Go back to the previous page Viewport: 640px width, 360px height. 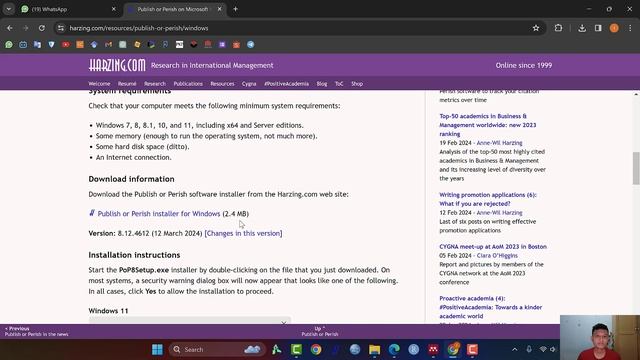point(10,28)
